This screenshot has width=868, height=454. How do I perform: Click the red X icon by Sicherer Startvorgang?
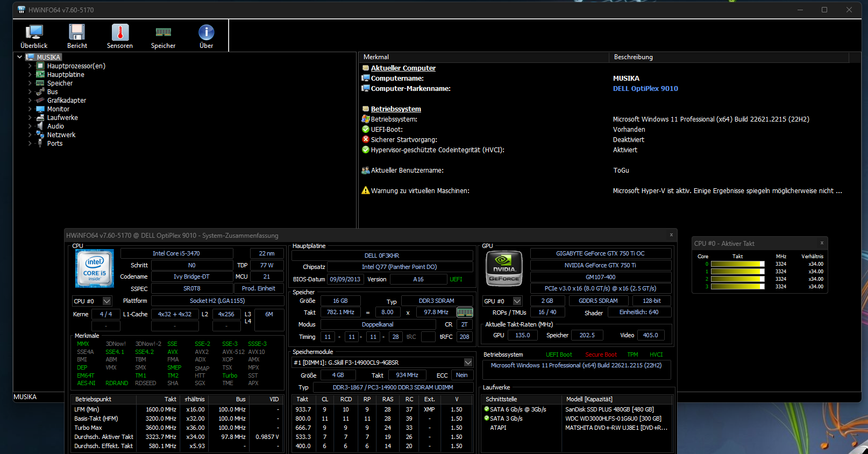tap(366, 139)
